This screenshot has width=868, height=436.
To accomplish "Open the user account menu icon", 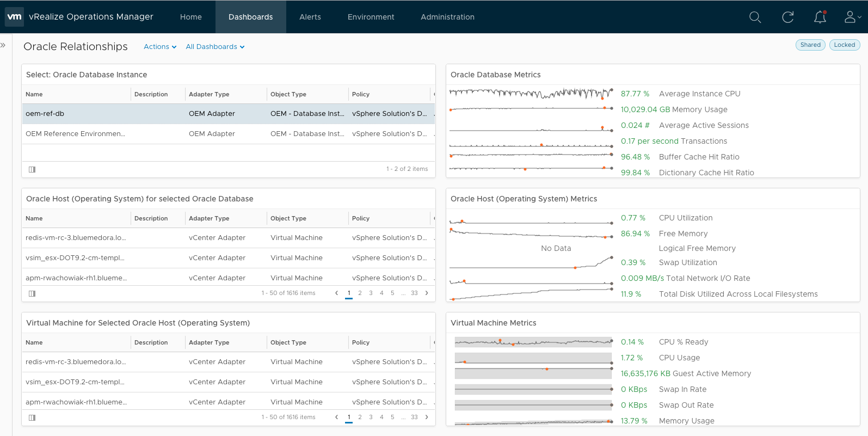I will 852,17.
